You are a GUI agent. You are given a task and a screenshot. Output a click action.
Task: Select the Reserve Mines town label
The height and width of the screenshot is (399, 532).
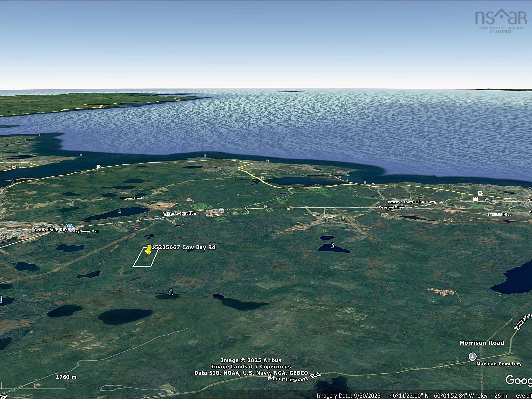tap(391, 207)
